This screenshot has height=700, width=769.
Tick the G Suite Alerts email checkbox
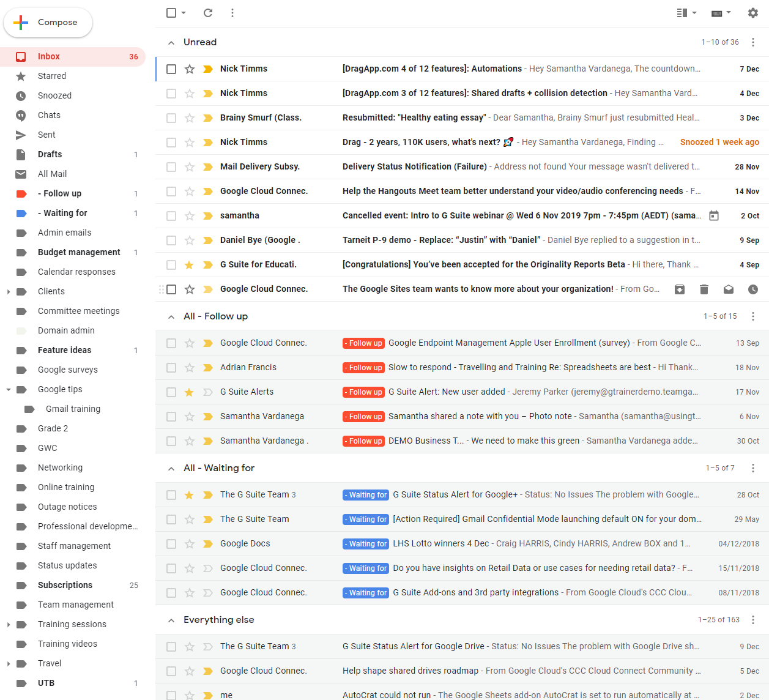pyautogui.click(x=171, y=392)
